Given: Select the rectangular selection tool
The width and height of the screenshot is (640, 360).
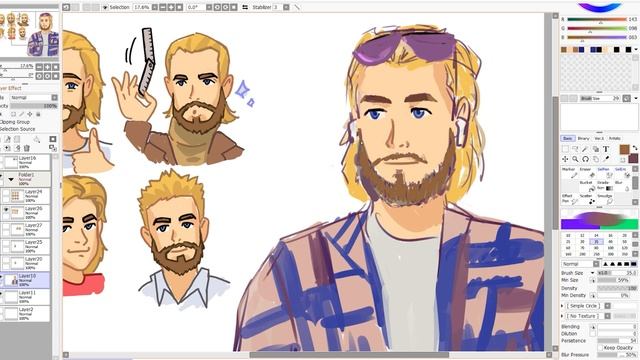Looking at the screenshot, I should 565,149.
